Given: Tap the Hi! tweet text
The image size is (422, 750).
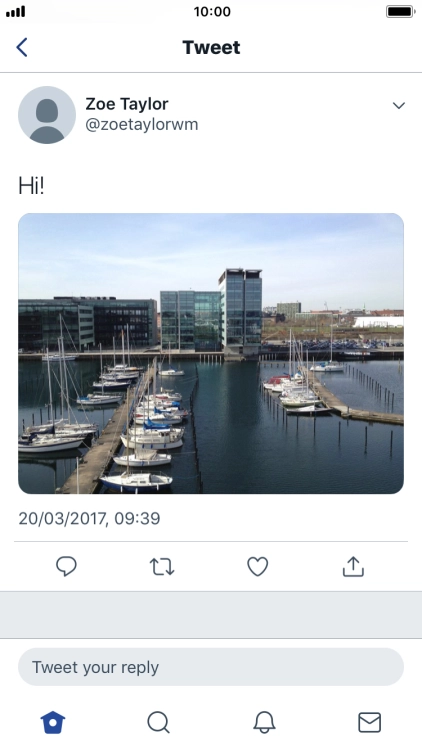Looking at the screenshot, I should (31, 186).
